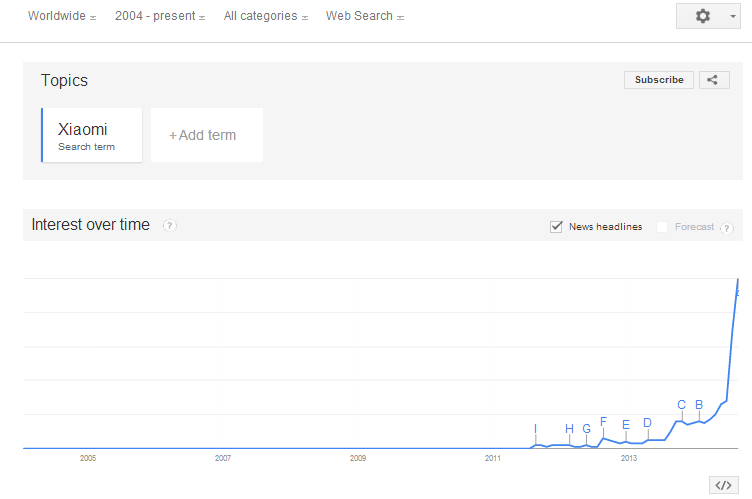Click the Forecast help question icon
The height and width of the screenshot is (499, 752).
coord(727,228)
